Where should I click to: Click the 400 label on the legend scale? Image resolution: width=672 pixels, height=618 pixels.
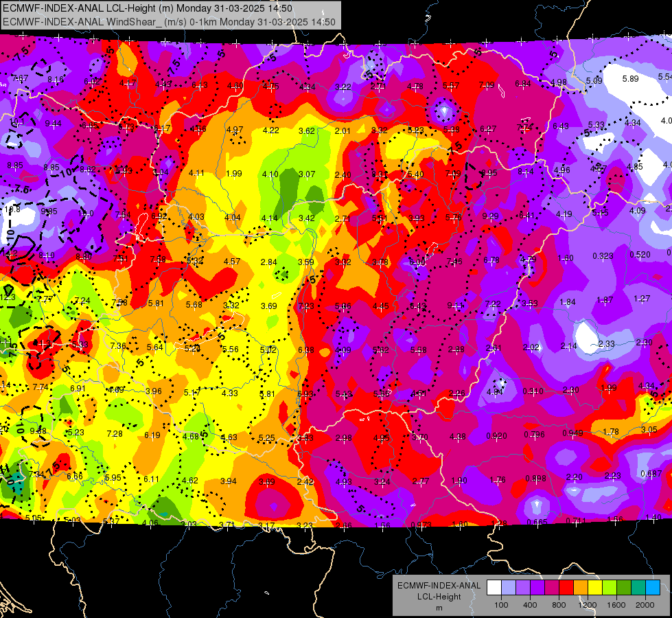[530, 605]
